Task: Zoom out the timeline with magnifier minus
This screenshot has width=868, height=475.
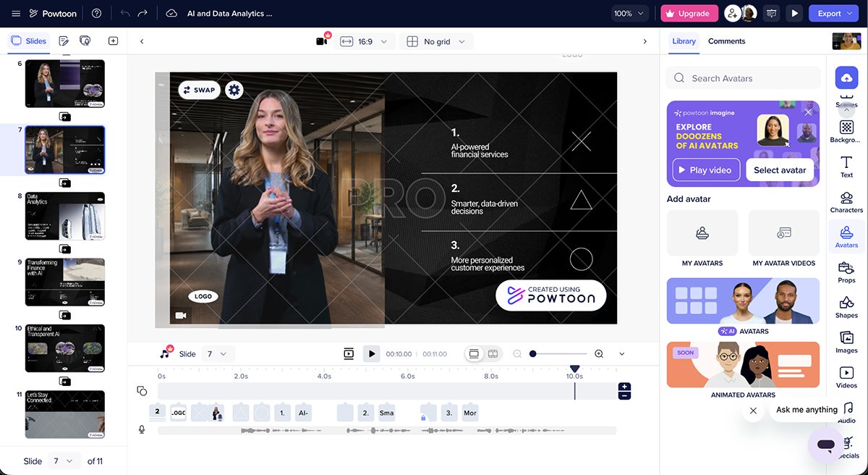Action: tap(517, 354)
